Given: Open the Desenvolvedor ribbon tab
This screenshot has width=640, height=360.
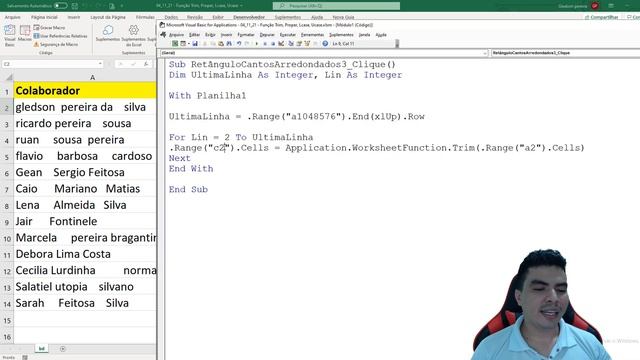Looking at the screenshot, I should (x=249, y=17).
